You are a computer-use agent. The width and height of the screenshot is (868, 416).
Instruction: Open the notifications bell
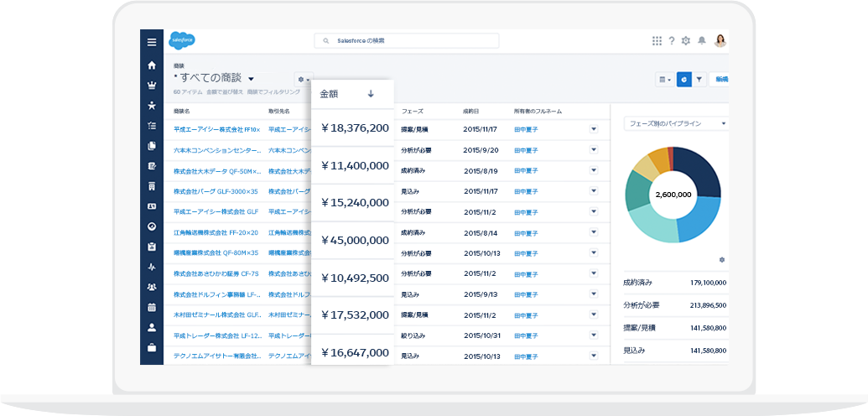701,40
